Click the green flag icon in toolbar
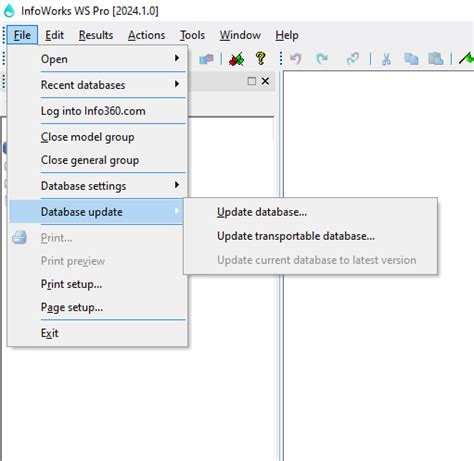 (x=466, y=58)
